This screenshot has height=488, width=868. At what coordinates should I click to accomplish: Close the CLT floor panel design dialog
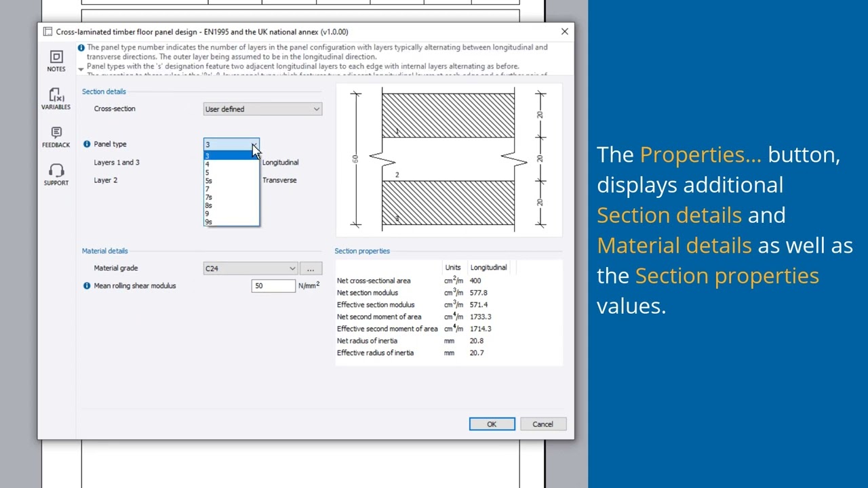pyautogui.click(x=564, y=32)
